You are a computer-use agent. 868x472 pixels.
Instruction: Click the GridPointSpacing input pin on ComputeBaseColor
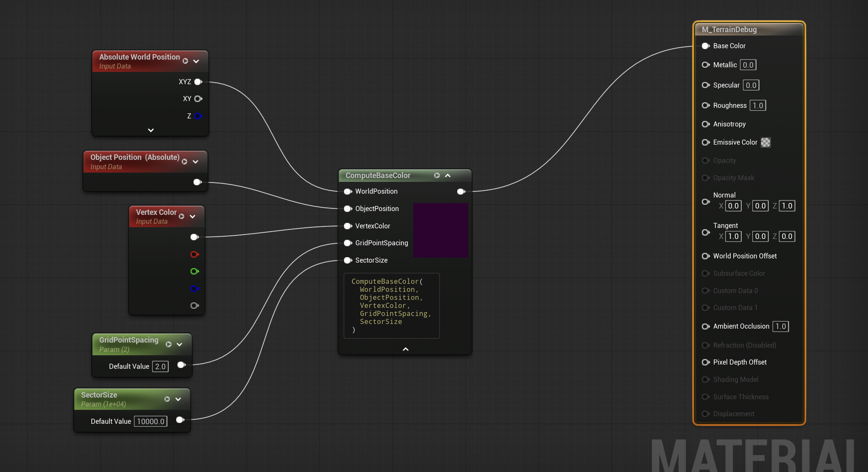point(348,243)
